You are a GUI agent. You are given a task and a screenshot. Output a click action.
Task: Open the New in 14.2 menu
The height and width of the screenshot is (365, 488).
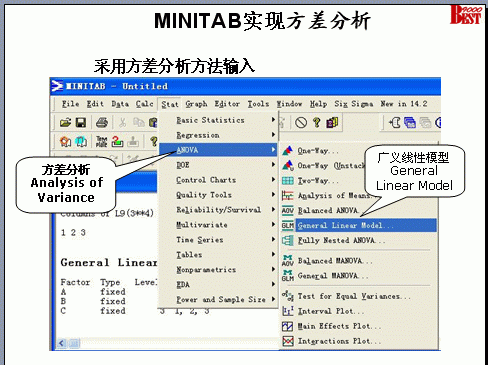click(x=404, y=104)
